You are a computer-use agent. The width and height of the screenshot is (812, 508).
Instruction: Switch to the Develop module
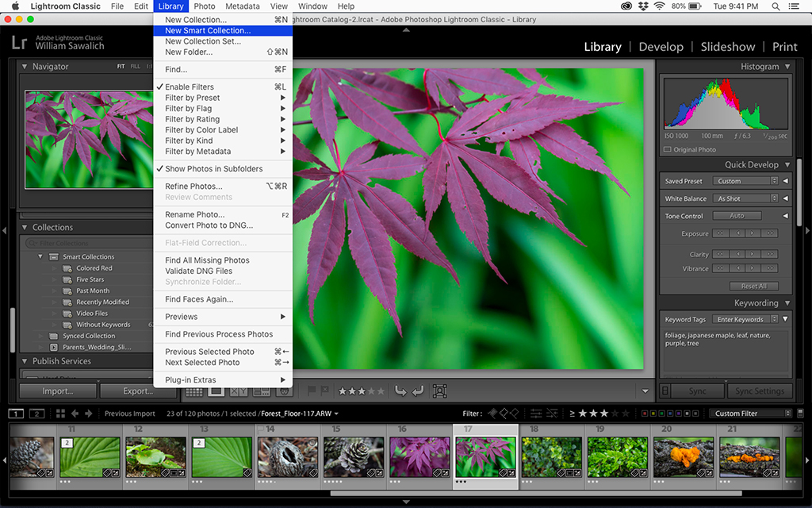661,47
